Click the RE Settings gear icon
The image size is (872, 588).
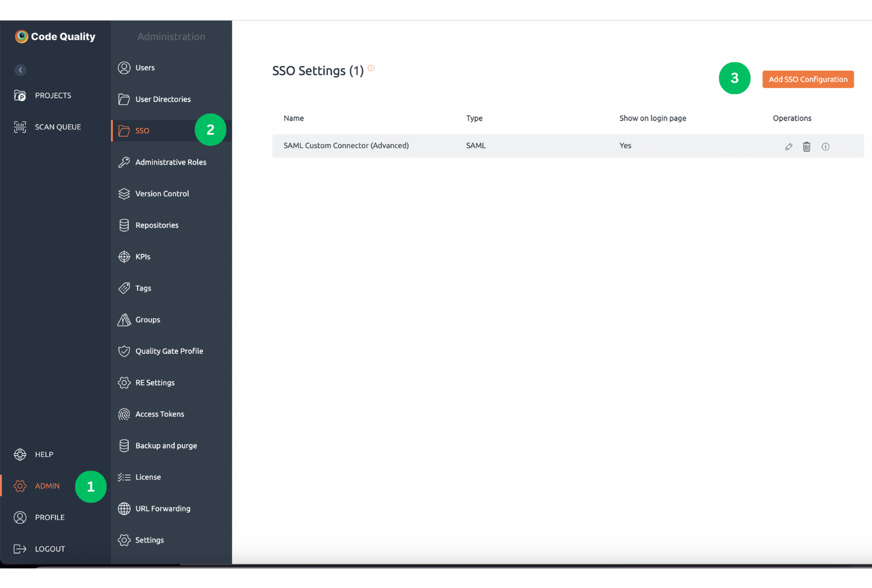[x=124, y=383]
